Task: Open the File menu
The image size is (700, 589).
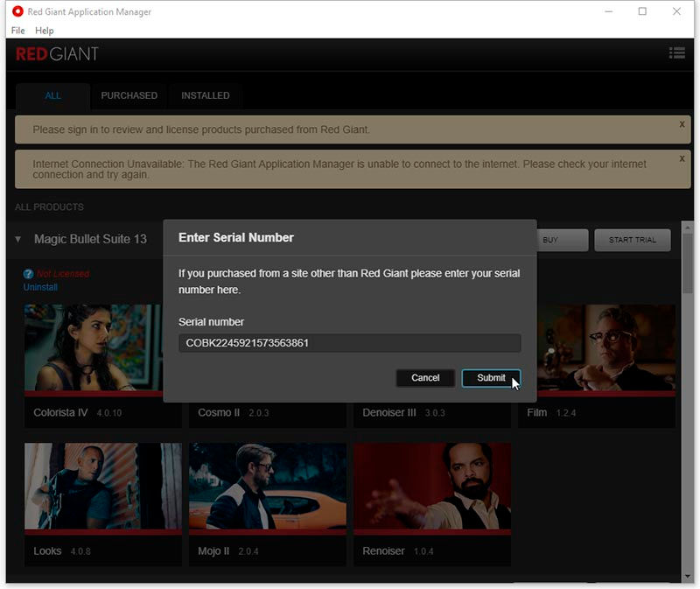Action: click(17, 31)
